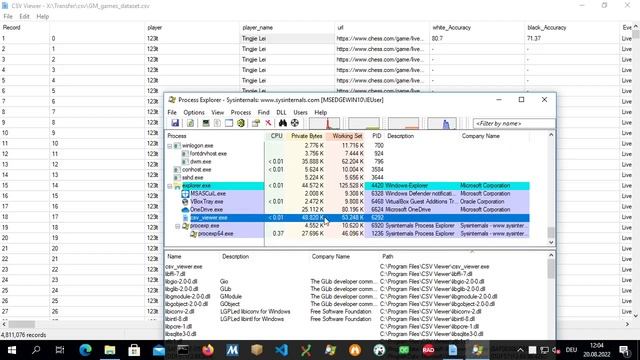Click the process list vertical scrollbar thumb
Image resolution: width=640 pixels, height=360 pixels.
tap(551, 232)
